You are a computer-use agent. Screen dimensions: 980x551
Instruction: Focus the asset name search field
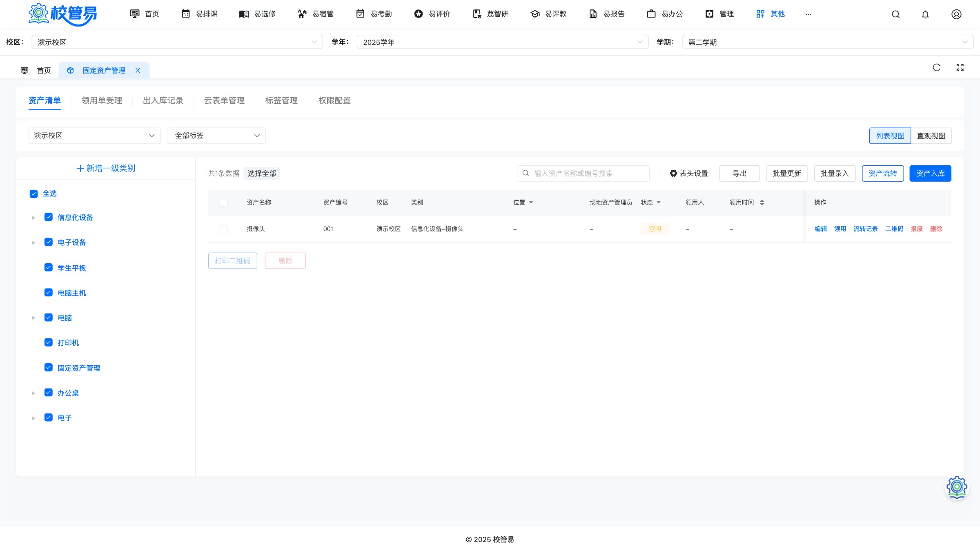coord(584,173)
